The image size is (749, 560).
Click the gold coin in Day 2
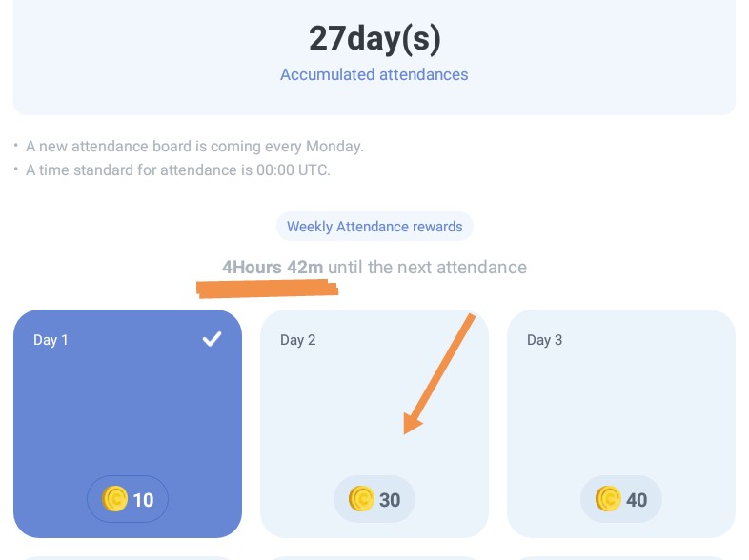point(361,499)
